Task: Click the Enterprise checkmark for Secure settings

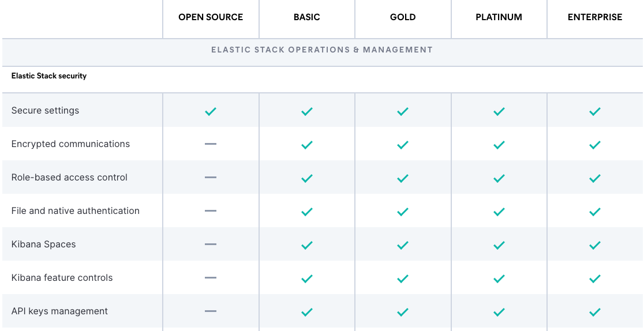Action: pos(595,111)
